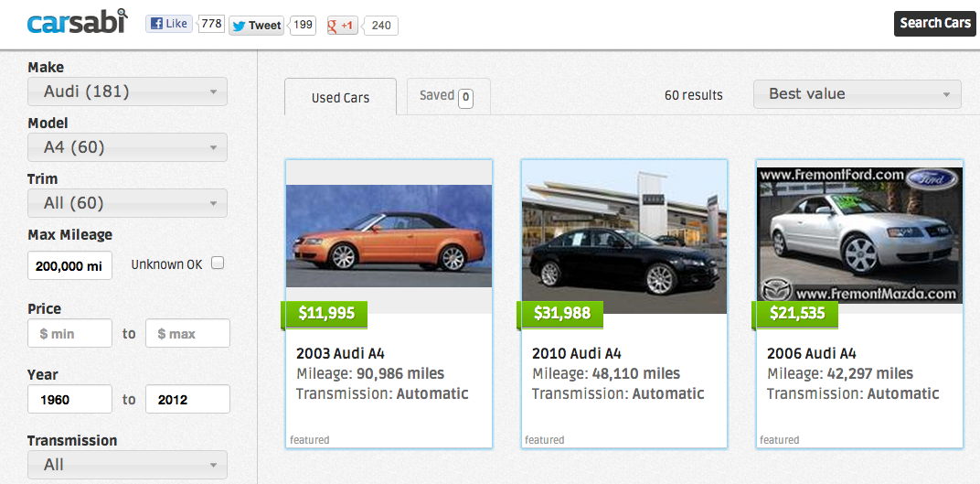The image size is (980, 484).
Task: Open the Model dropdown showing A4
Action: click(x=127, y=147)
